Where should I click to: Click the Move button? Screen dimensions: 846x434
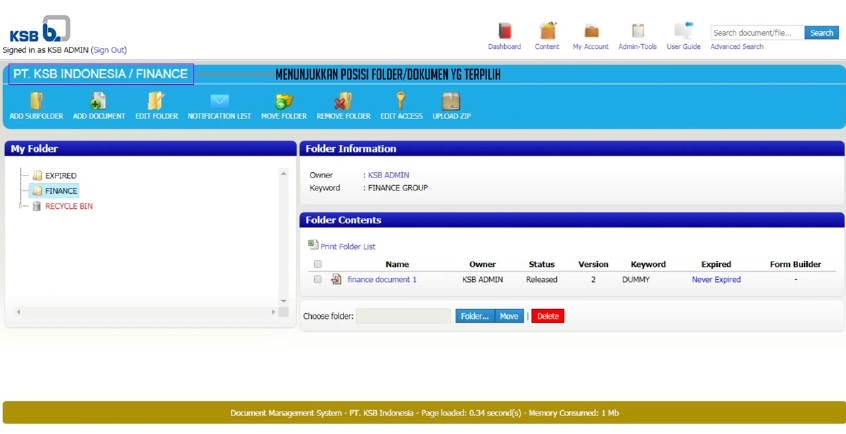(509, 316)
